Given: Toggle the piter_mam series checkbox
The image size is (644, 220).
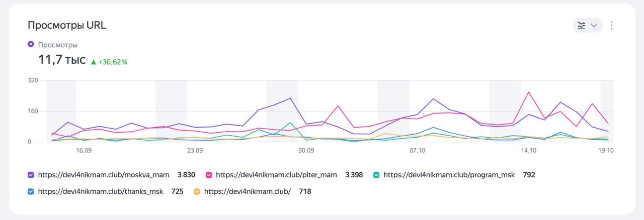Looking at the screenshot, I should tap(209, 175).
